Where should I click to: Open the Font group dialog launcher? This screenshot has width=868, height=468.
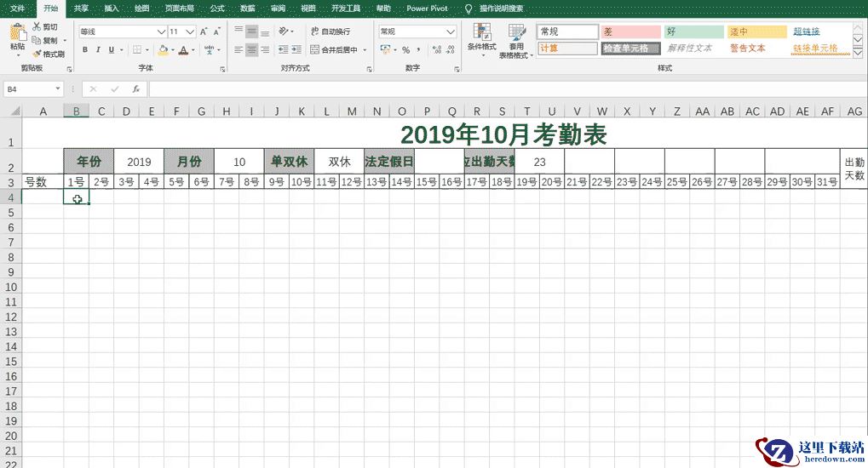pyautogui.click(x=222, y=69)
